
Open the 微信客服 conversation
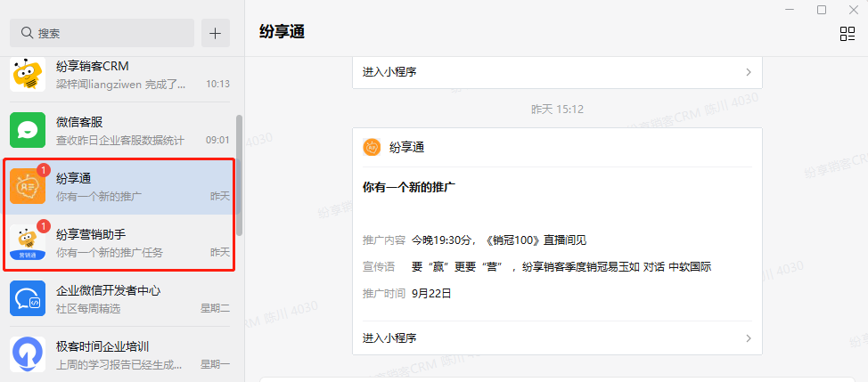[120, 130]
